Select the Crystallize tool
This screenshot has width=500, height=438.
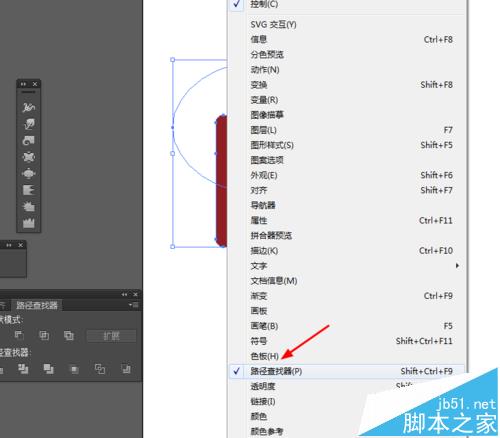(29, 207)
